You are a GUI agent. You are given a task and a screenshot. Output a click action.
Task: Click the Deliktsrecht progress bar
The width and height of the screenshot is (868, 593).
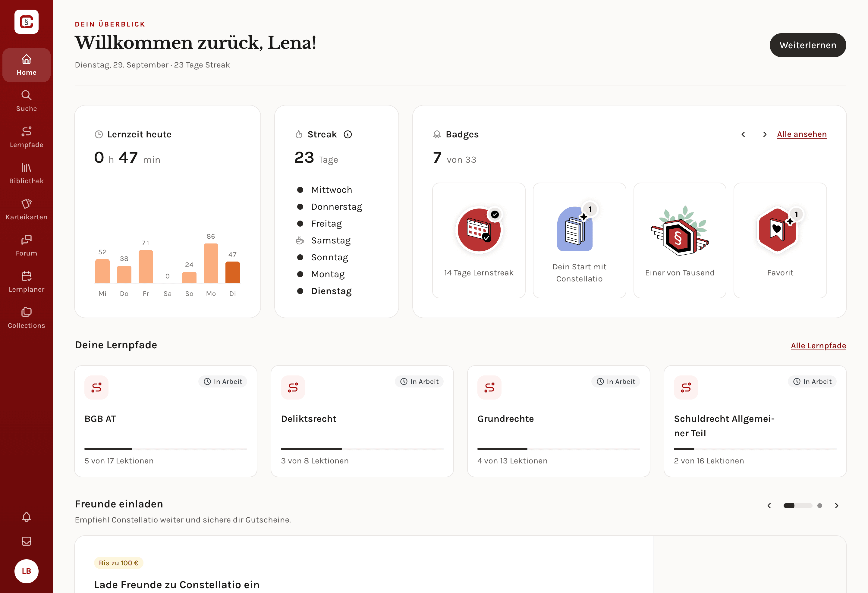click(x=362, y=449)
